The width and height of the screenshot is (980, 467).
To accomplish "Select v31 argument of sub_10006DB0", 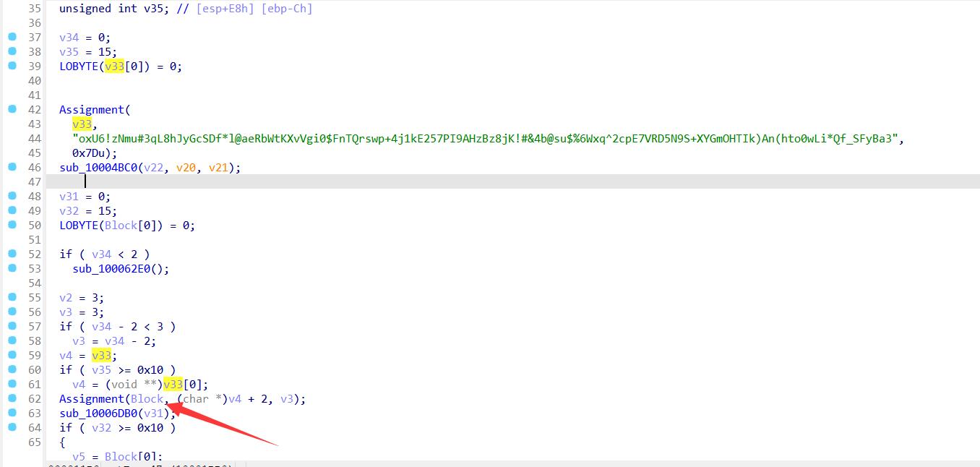I will (x=154, y=414).
